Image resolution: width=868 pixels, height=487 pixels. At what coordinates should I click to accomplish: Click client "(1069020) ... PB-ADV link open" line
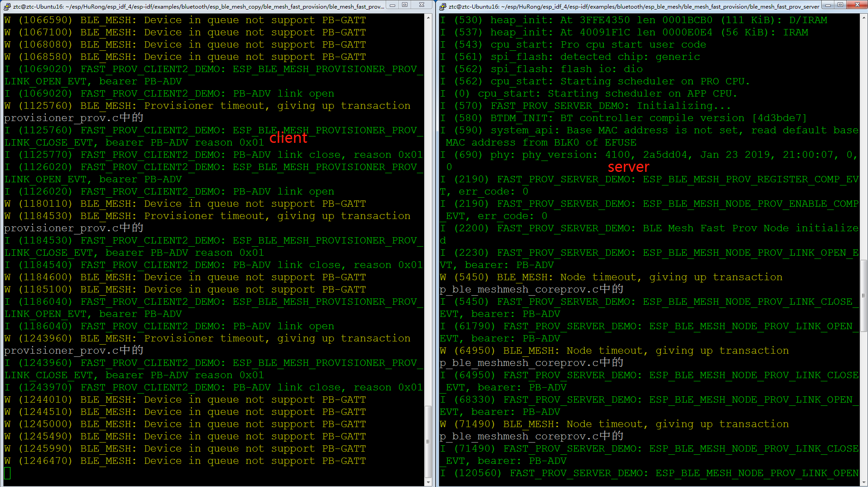[169, 94]
